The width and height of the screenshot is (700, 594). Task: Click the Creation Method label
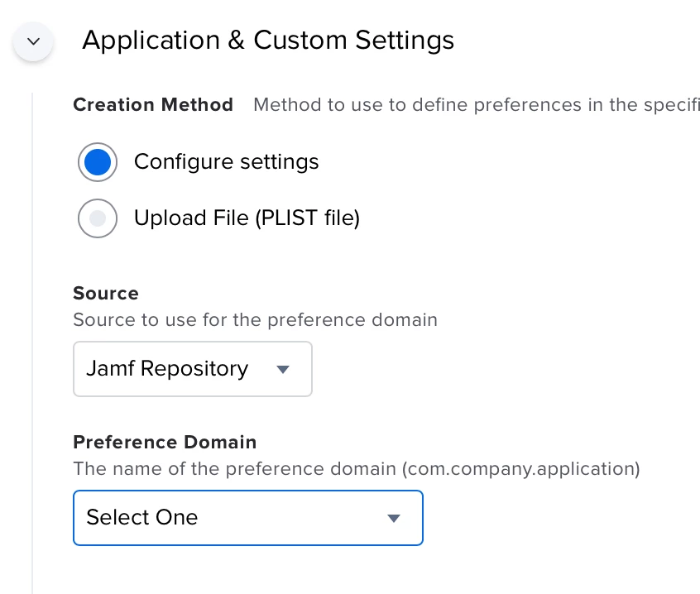[153, 105]
